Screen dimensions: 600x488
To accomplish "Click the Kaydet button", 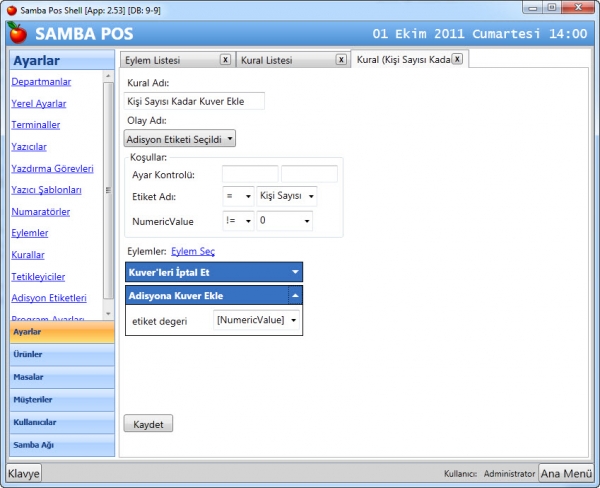I will click(148, 424).
